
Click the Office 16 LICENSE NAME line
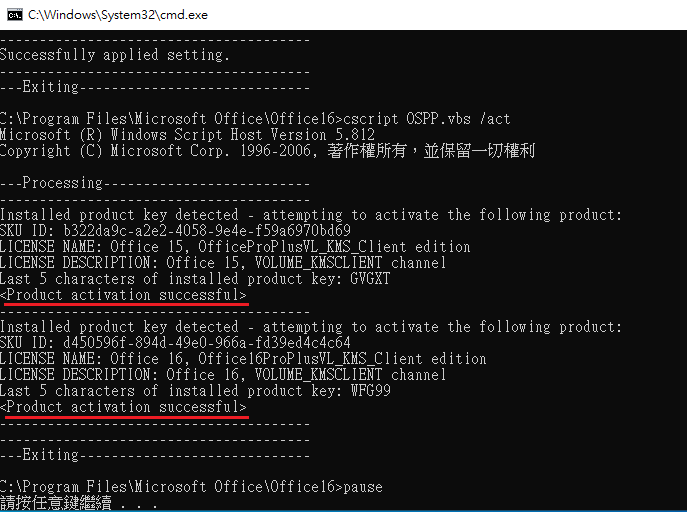click(x=243, y=359)
